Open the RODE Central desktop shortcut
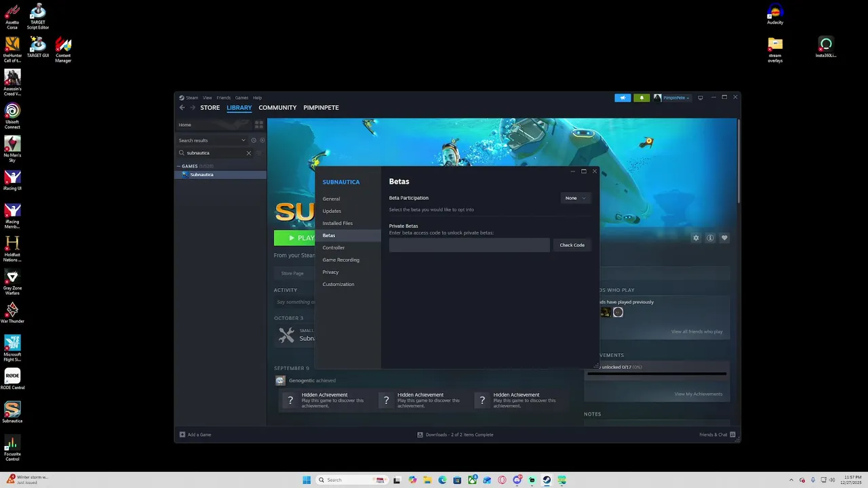This screenshot has width=868, height=488. (x=12, y=379)
